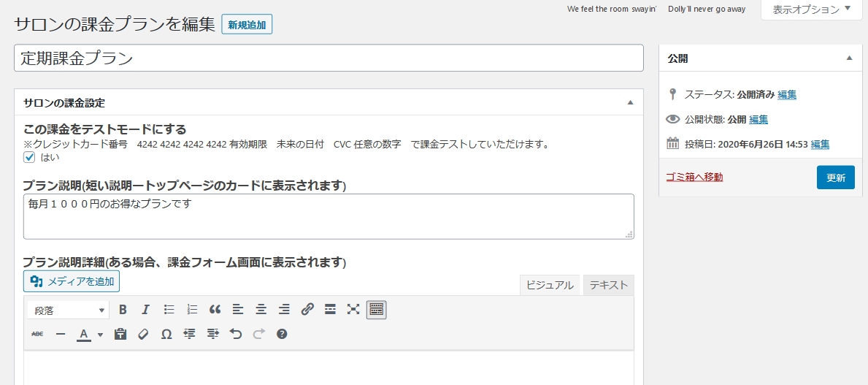
Task: Align text right
Action: (x=284, y=310)
